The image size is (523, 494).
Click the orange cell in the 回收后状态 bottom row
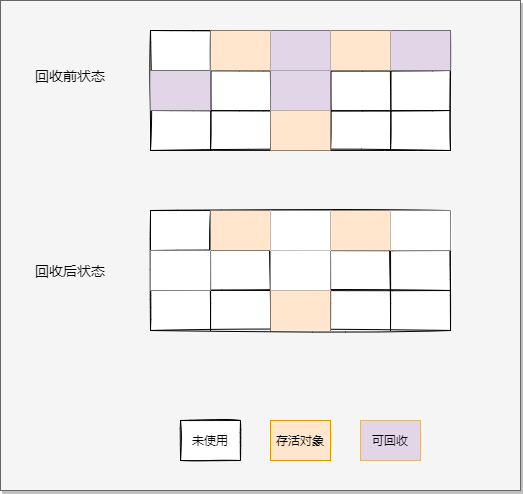[300, 311]
